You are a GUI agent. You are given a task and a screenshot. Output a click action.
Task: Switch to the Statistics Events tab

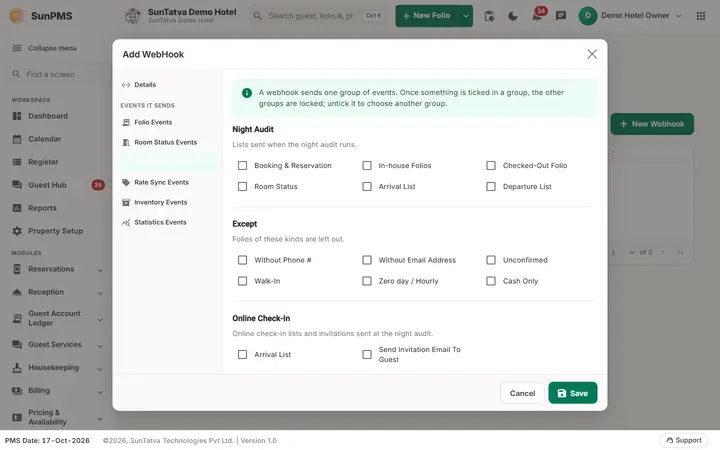pyautogui.click(x=166, y=222)
